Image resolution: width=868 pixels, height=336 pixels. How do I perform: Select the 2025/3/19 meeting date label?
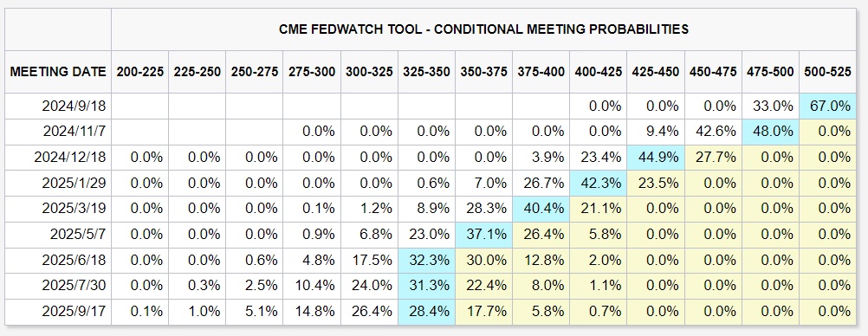[74, 209]
